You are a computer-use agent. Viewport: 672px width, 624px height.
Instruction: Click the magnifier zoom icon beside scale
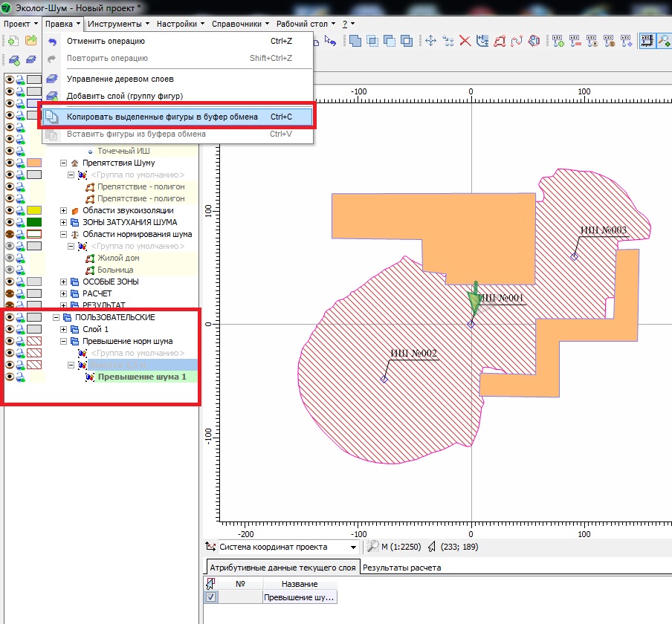tap(373, 547)
